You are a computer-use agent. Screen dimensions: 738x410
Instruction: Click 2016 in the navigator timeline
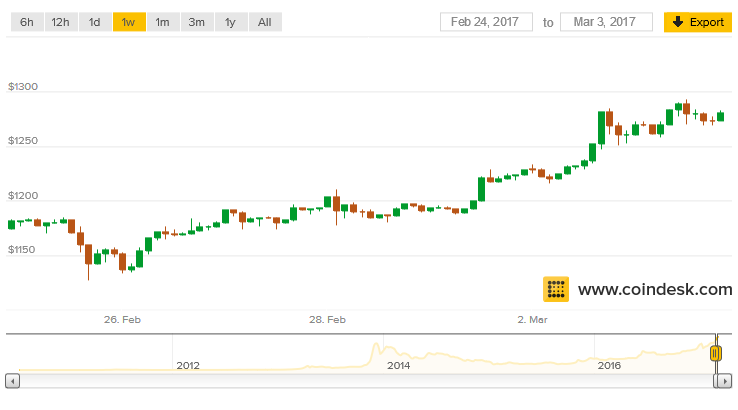pyautogui.click(x=609, y=366)
